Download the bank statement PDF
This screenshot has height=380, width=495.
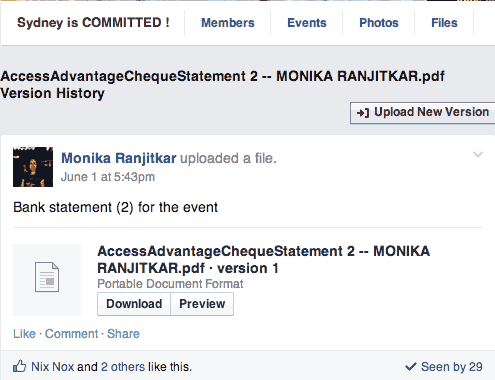coord(134,304)
